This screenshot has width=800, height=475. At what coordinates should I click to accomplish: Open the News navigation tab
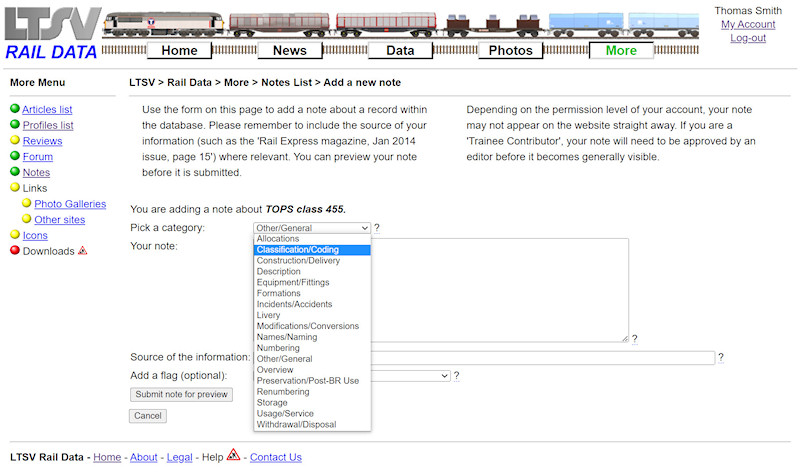[290, 50]
